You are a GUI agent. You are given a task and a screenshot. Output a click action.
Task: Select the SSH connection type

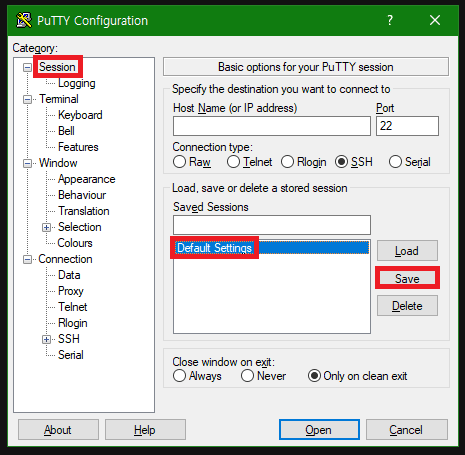354,162
